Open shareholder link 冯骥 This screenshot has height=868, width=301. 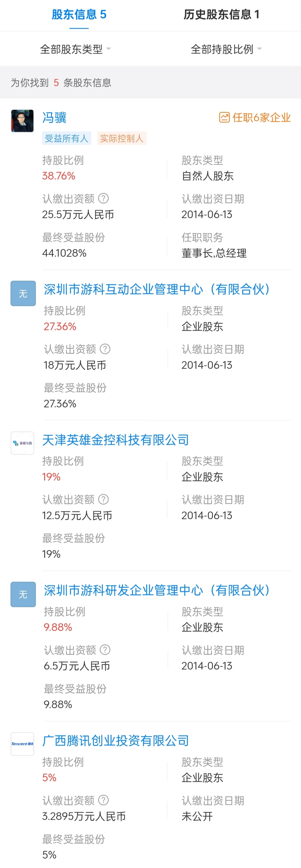coord(54,117)
